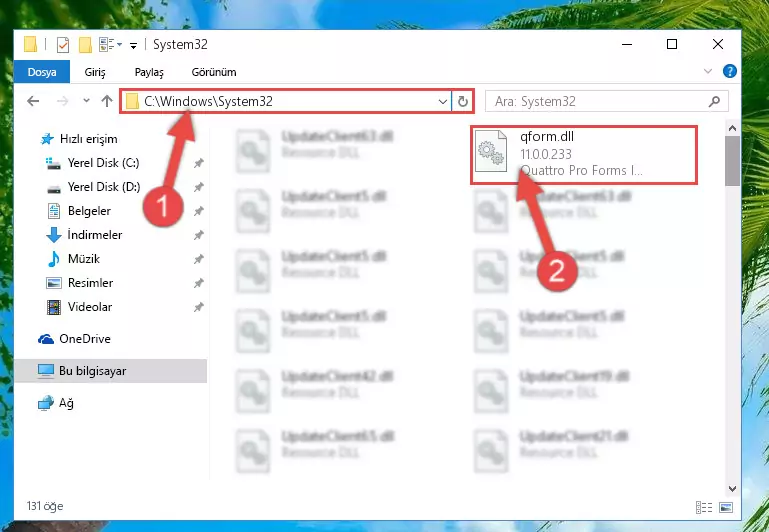
Task: Open the address bar history dropdown
Action: [x=442, y=101]
